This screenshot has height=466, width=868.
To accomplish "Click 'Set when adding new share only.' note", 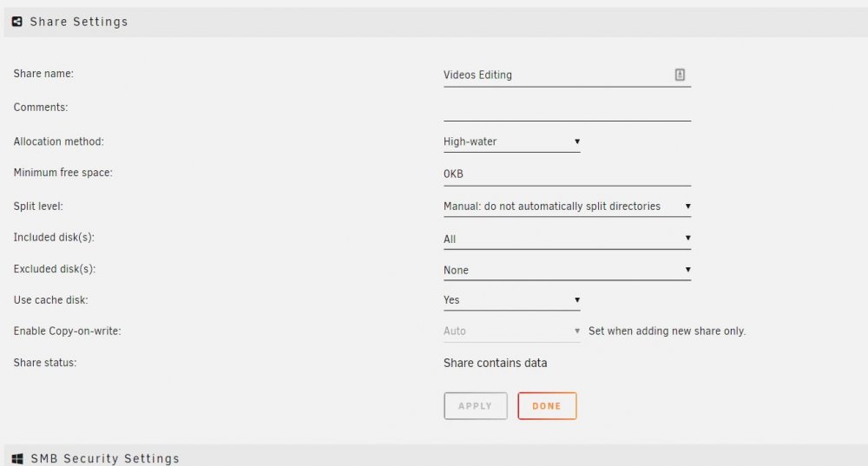I will tap(667, 331).
